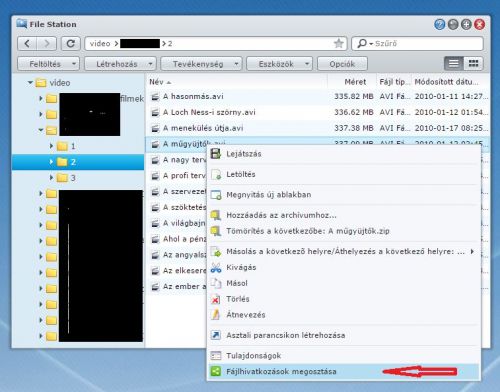This screenshot has height=392, width=500.
Task: Click the Átnevezés rename pencil icon
Action: [216, 315]
